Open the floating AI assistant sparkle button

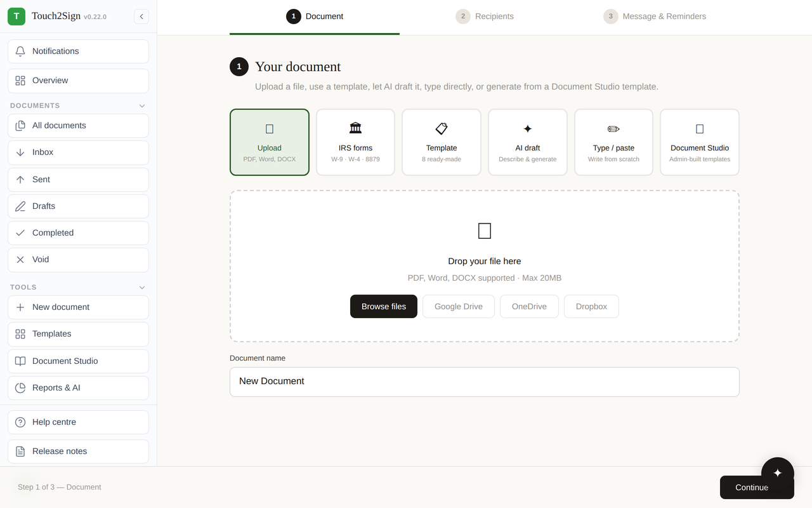point(778,473)
